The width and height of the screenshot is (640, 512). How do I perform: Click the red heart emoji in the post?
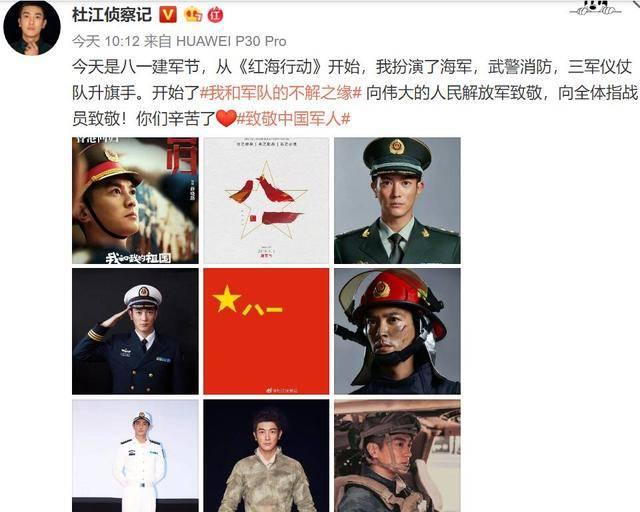click(226, 118)
